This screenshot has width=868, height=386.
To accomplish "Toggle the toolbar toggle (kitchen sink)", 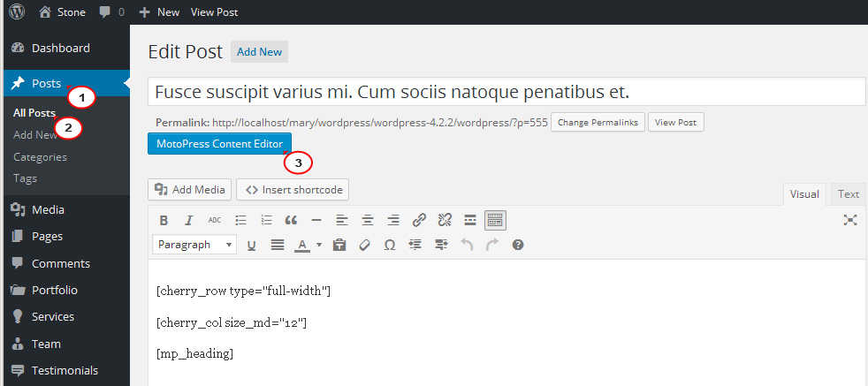I will [496, 221].
